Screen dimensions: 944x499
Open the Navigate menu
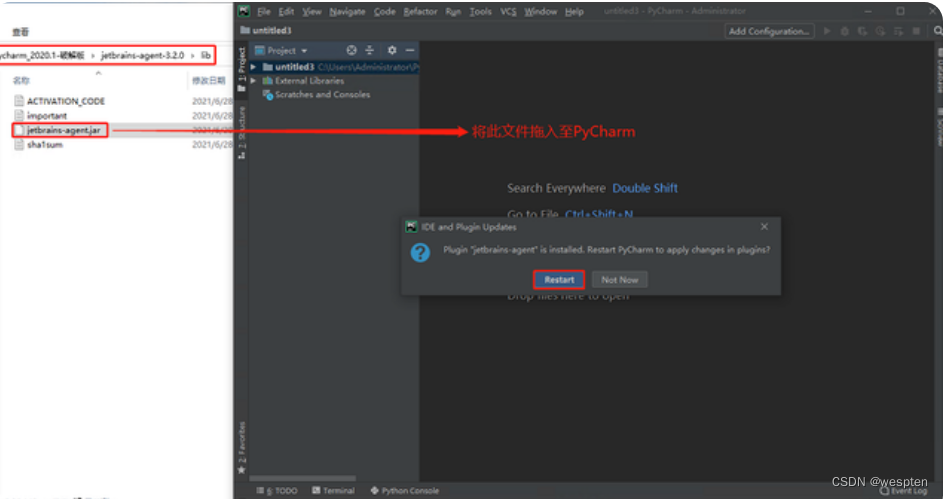coord(347,11)
